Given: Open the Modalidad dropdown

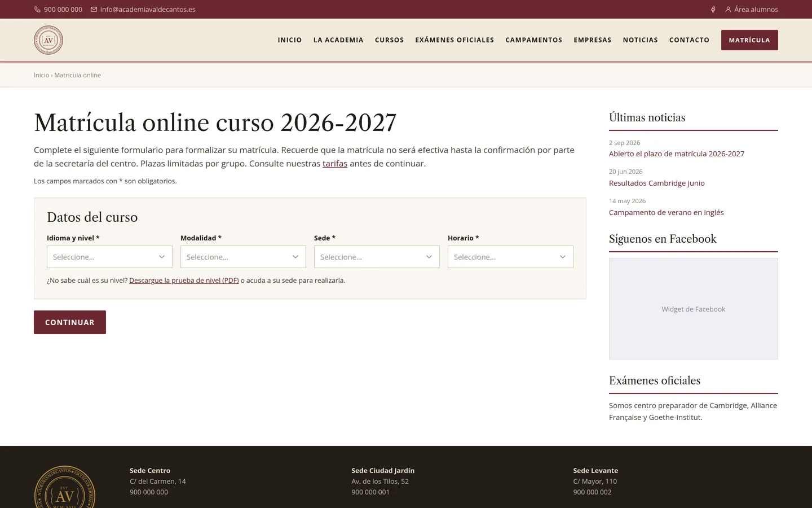Looking at the screenshot, I should tap(243, 257).
